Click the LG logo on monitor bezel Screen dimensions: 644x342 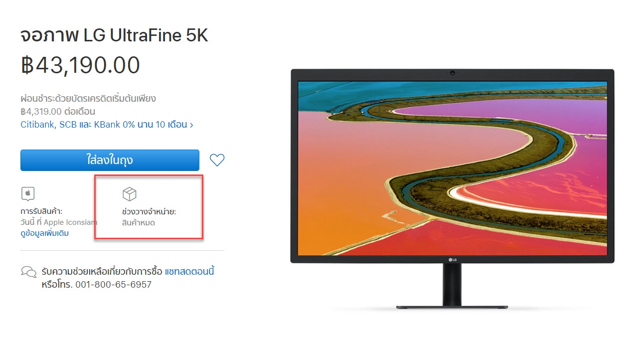[453, 259]
